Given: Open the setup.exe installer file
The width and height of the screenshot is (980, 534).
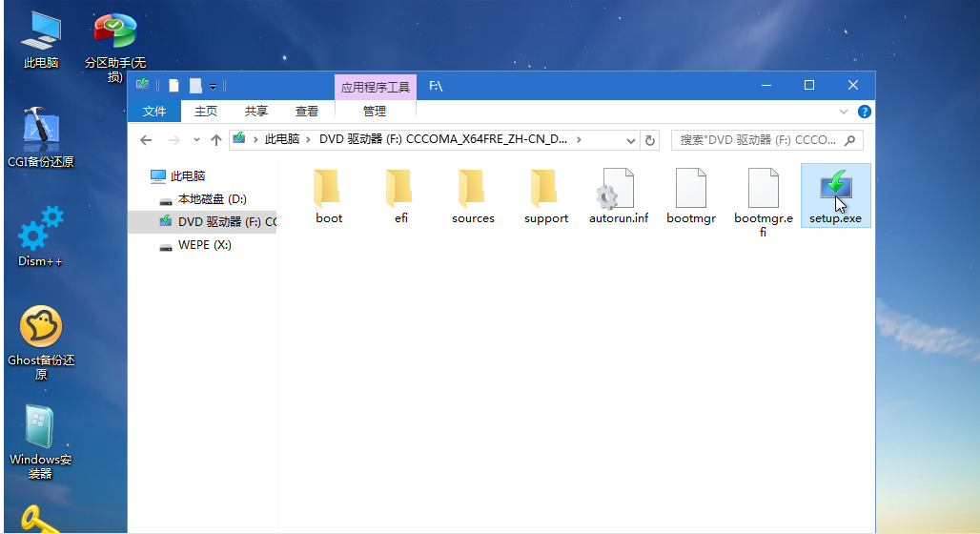Looking at the screenshot, I should coord(834,194).
